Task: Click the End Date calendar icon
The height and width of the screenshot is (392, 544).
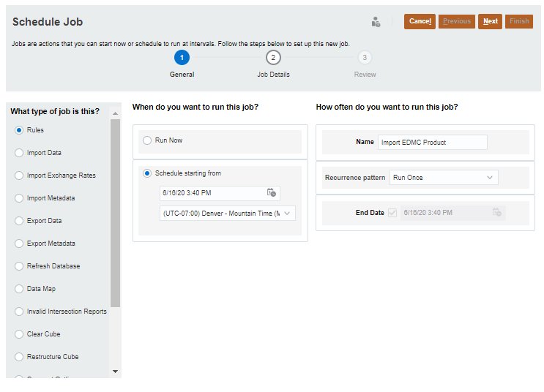Action: tap(497, 213)
